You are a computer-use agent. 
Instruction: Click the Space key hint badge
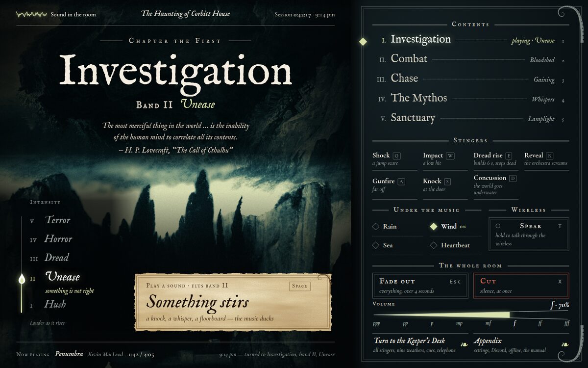click(299, 286)
